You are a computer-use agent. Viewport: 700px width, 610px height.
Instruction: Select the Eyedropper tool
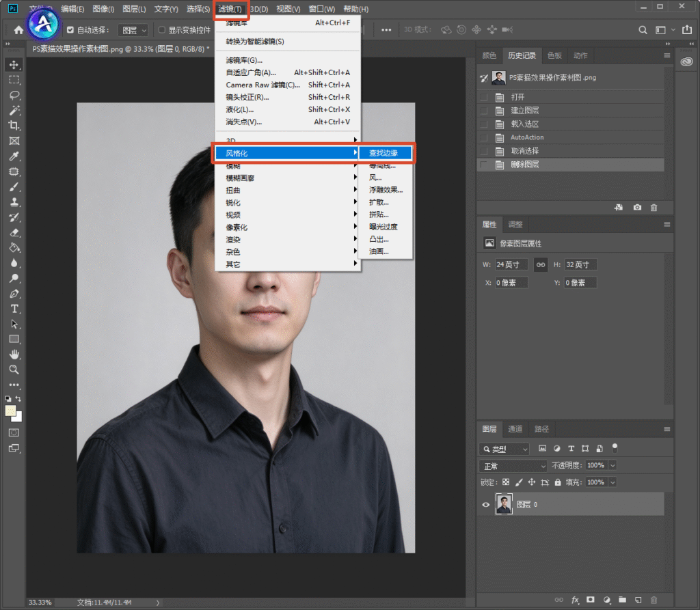[14, 156]
